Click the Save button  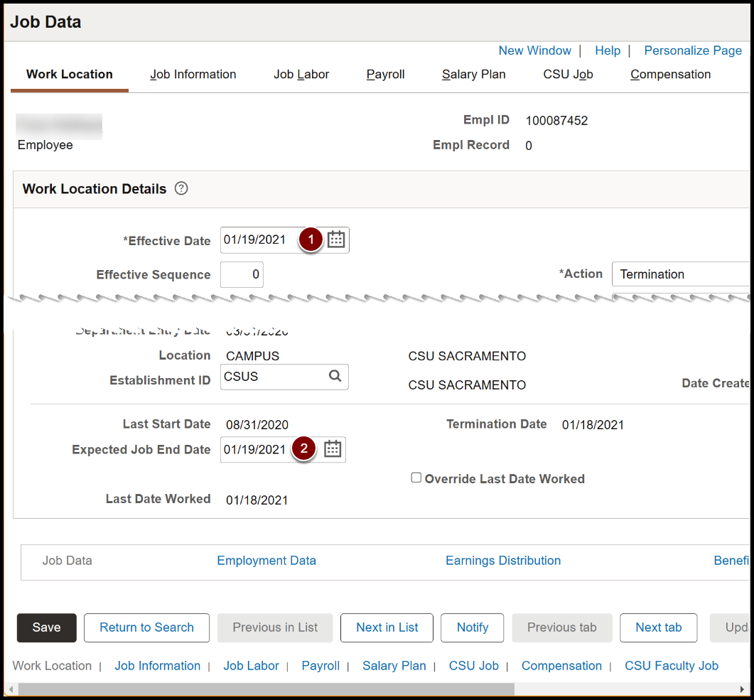[47, 628]
